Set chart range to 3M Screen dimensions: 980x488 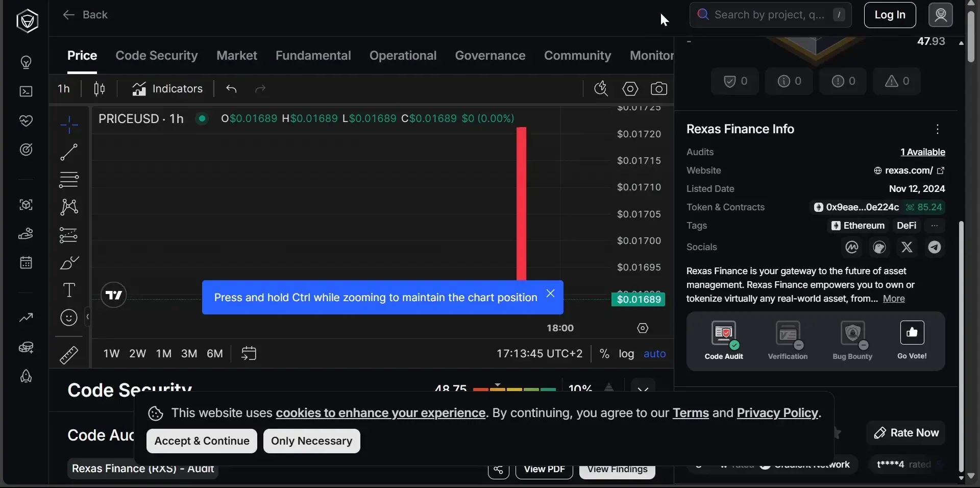[189, 354]
